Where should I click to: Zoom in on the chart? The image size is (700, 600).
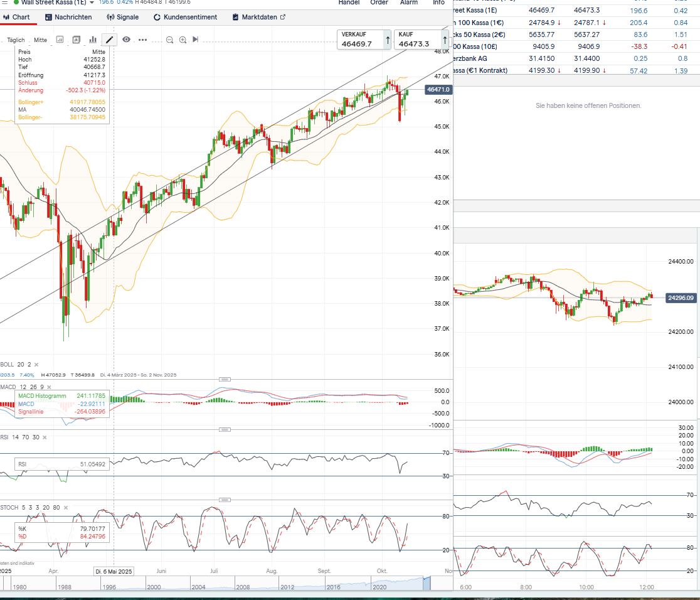coord(183,40)
